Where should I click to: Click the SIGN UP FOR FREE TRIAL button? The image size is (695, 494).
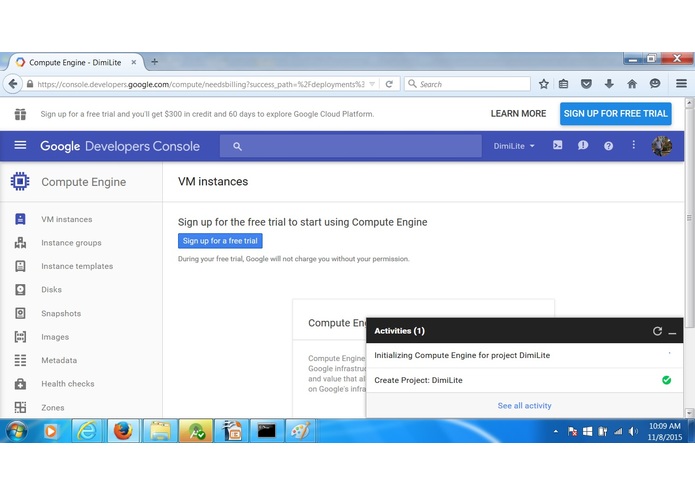click(x=616, y=114)
